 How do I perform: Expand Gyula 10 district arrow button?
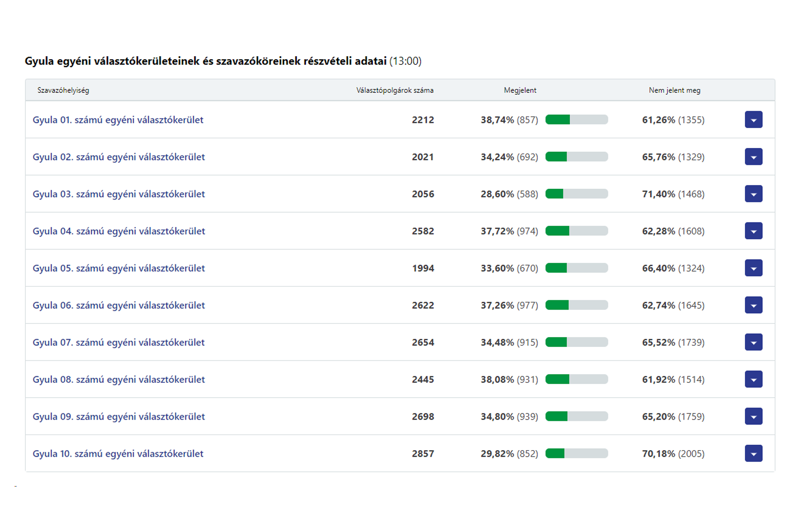[x=753, y=453]
